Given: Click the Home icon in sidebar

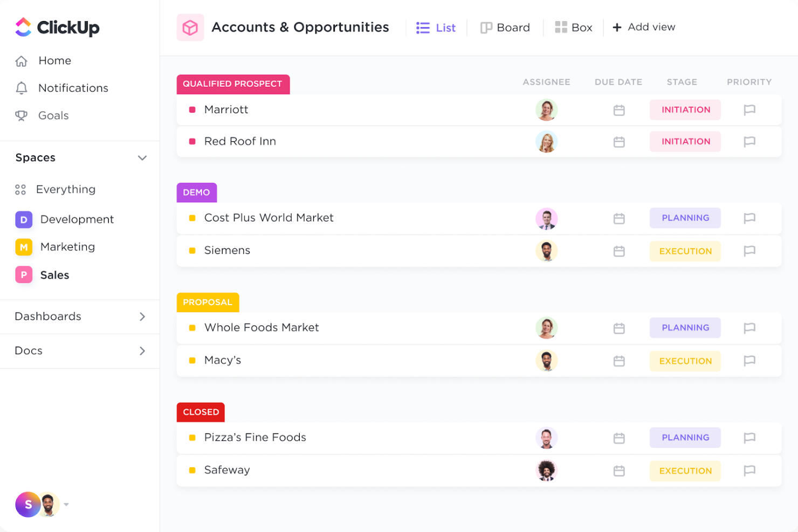Looking at the screenshot, I should pos(21,61).
